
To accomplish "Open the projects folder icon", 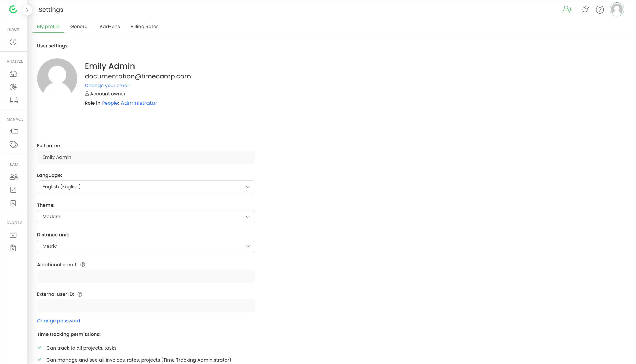I will click(14, 132).
